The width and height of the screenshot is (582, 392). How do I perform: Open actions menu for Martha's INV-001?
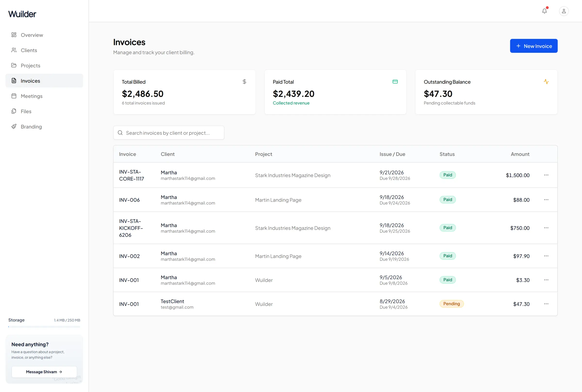(x=546, y=280)
